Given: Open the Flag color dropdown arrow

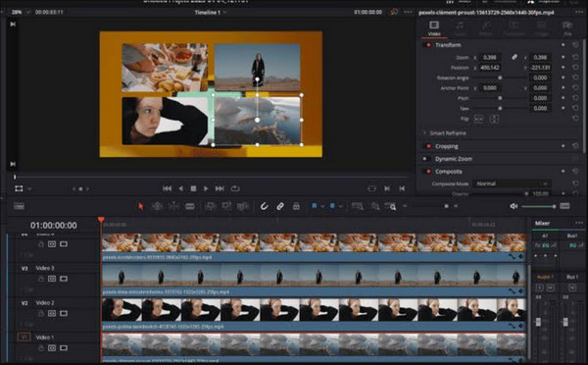Looking at the screenshot, I should pyautogui.click(x=322, y=206).
